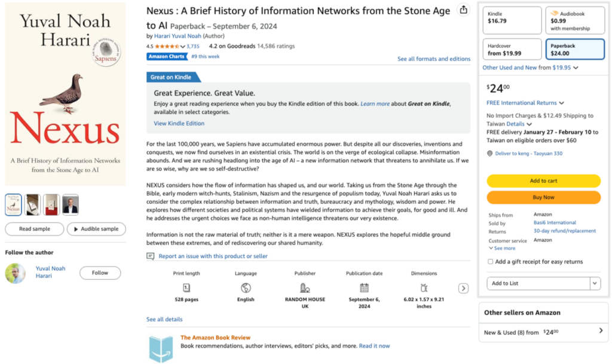612x364 pixels.
Task: Open See all details link
Action: coord(164,319)
